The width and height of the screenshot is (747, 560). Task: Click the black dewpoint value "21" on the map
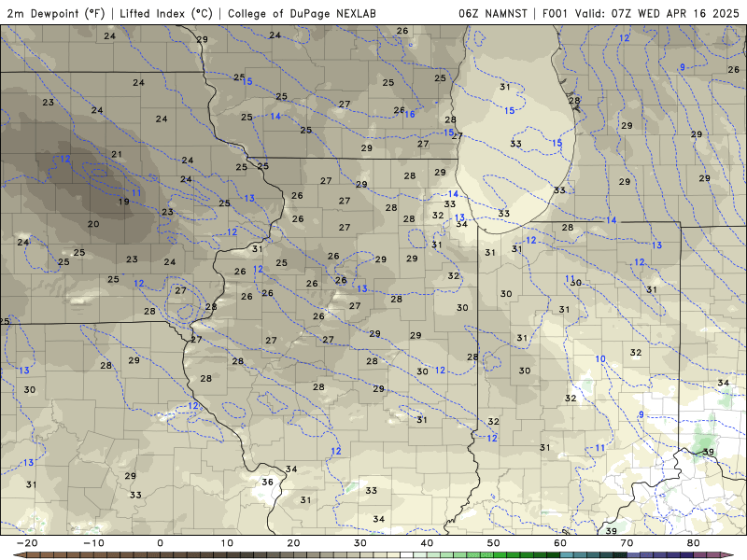(117, 154)
